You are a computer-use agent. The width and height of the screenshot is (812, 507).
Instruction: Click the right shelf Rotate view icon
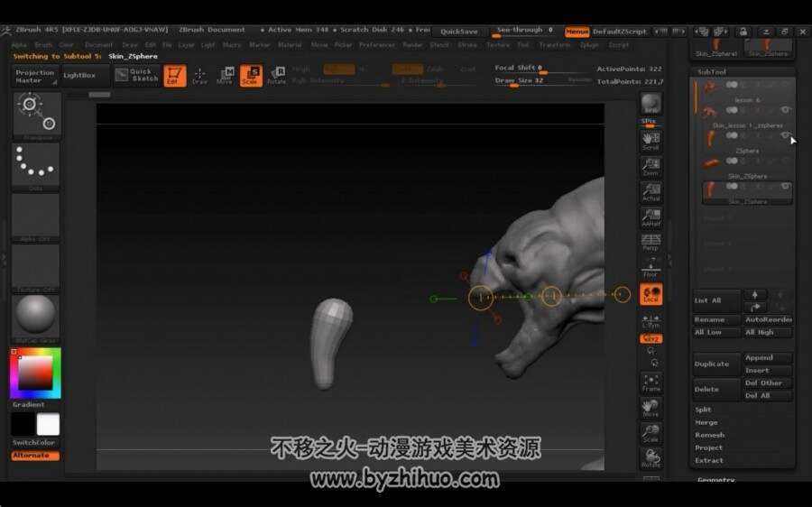(651, 458)
